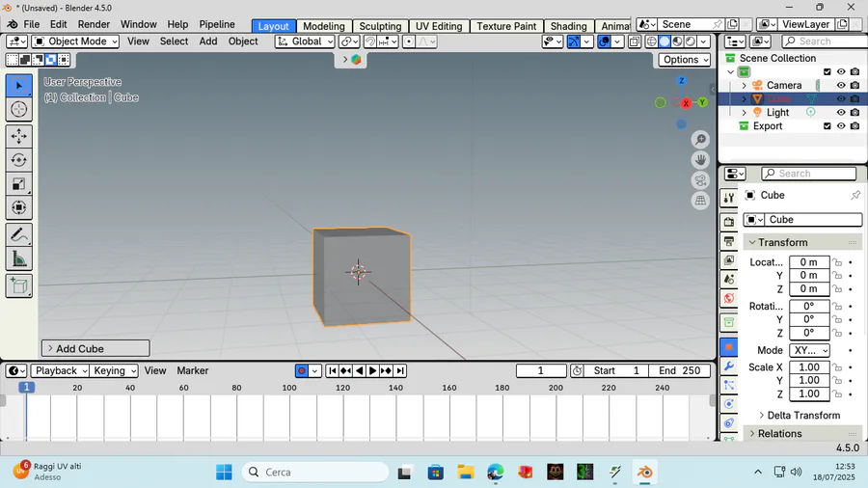The image size is (868, 488).
Task: Click the Scale X value field
Action: (809, 367)
